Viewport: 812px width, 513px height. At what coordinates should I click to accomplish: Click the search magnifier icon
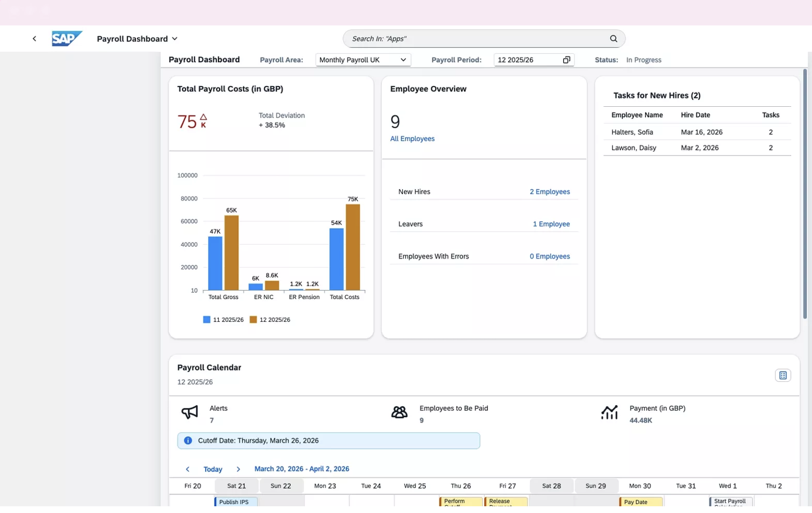[613, 39]
